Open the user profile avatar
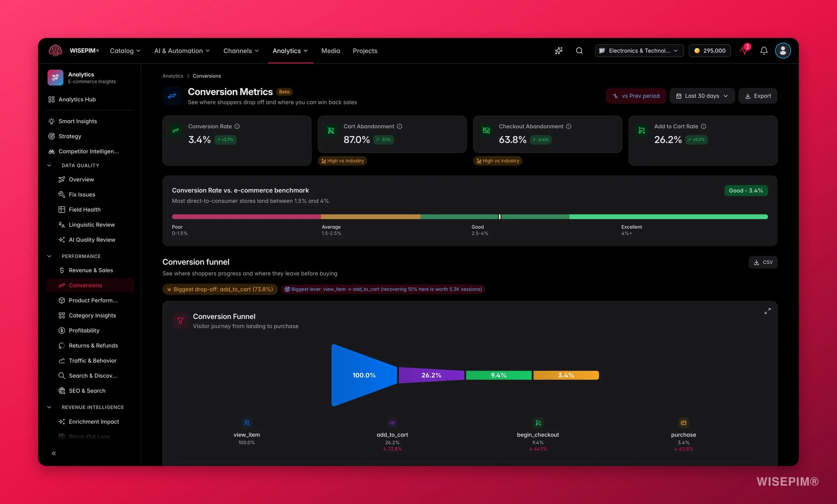 (x=783, y=51)
